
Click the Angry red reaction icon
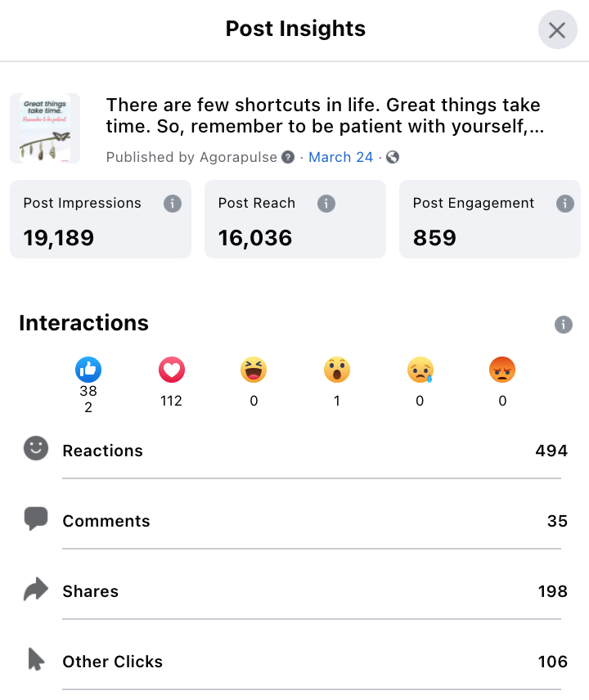point(502,370)
